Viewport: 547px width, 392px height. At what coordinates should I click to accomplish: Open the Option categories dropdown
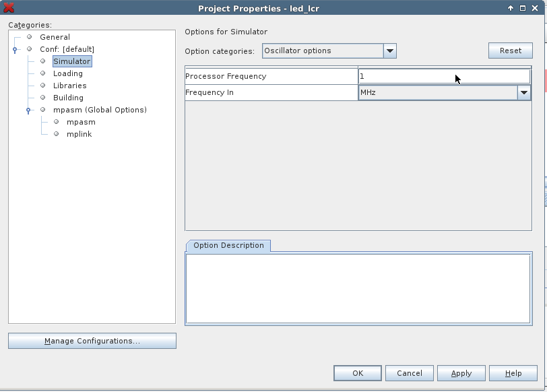389,51
